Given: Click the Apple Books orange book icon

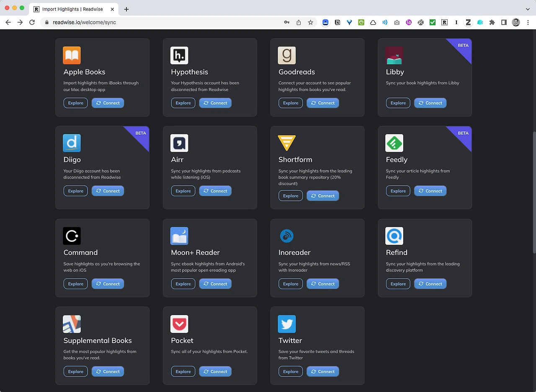Looking at the screenshot, I should pyautogui.click(x=72, y=56).
